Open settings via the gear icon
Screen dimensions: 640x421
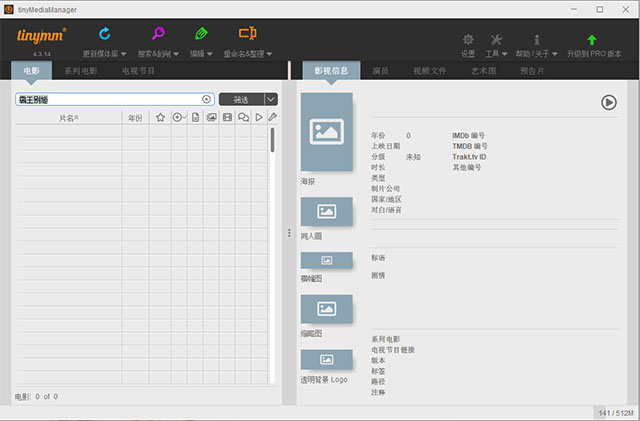(x=468, y=40)
